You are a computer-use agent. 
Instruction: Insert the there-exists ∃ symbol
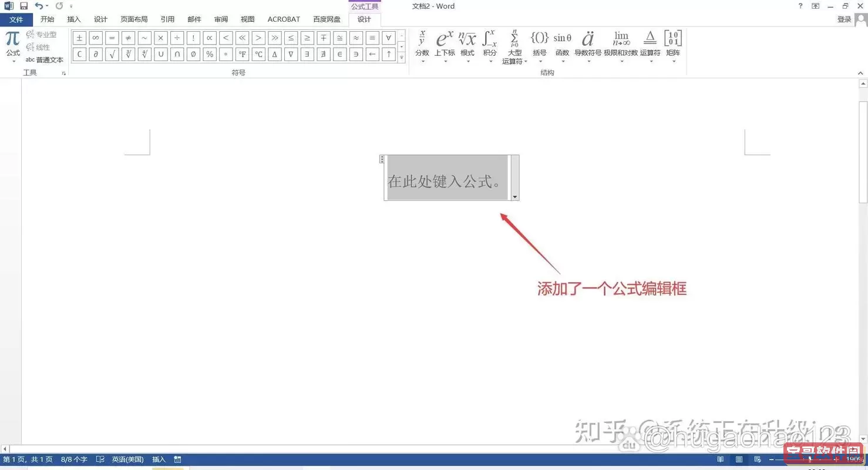coord(307,55)
